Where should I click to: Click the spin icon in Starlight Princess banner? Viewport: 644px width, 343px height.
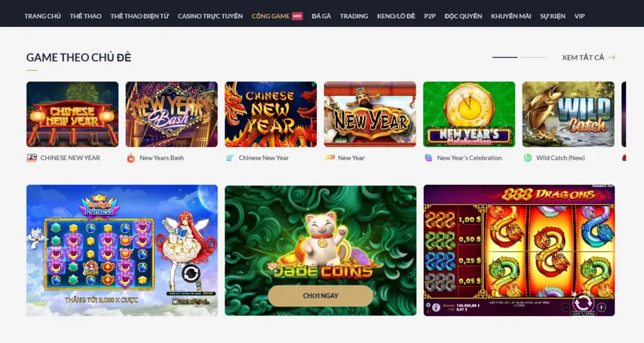pos(191,274)
